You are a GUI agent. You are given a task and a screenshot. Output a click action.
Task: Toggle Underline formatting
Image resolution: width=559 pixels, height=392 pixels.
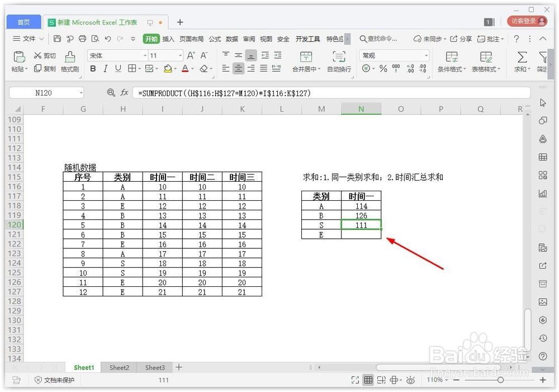118,68
